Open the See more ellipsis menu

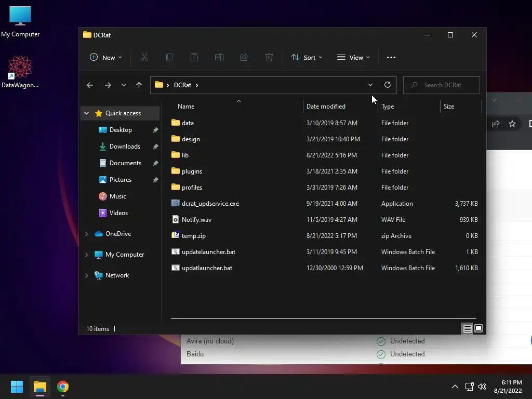(x=391, y=57)
